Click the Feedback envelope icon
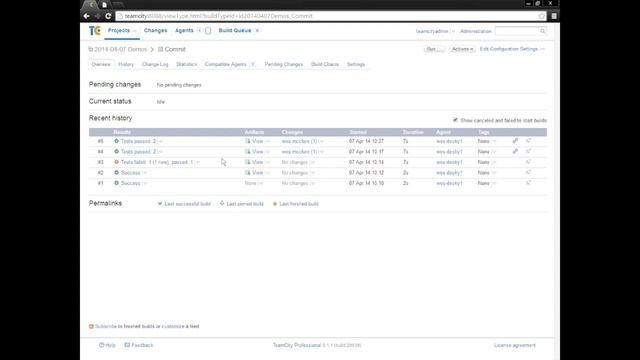This screenshot has height=360, width=640. tap(127, 345)
